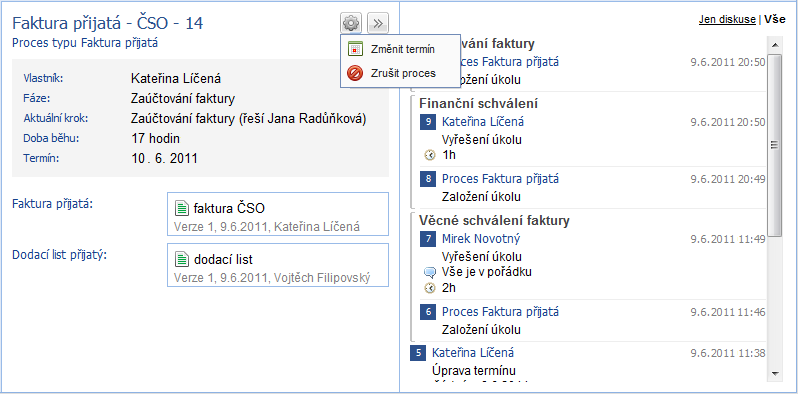Click the Doba běhu value 17 hodin

click(155, 138)
